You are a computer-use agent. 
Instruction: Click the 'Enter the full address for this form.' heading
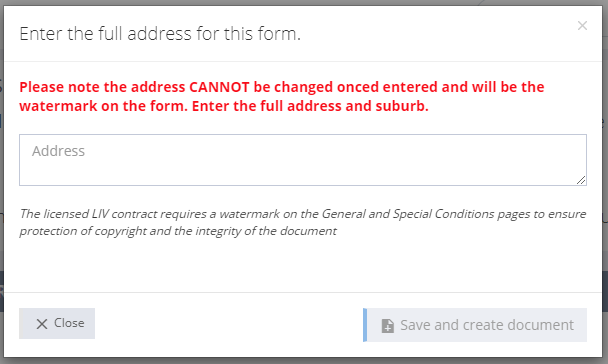160,34
